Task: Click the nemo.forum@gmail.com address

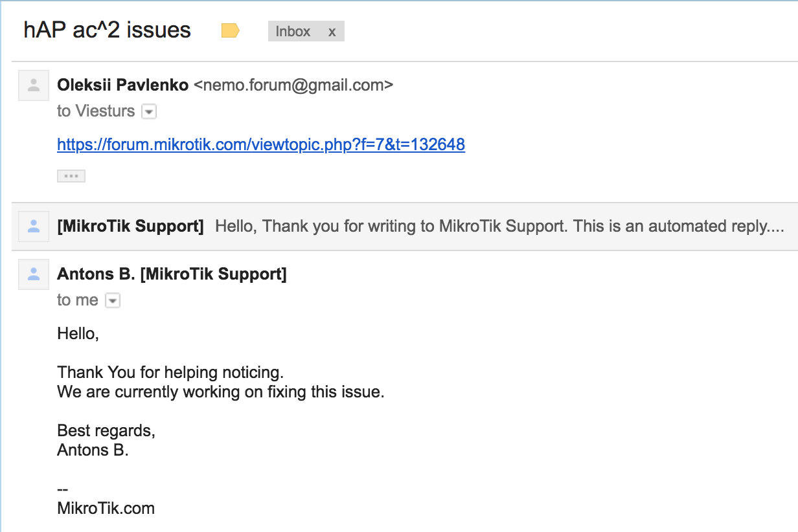Action: pyautogui.click(x=293, y=85)
